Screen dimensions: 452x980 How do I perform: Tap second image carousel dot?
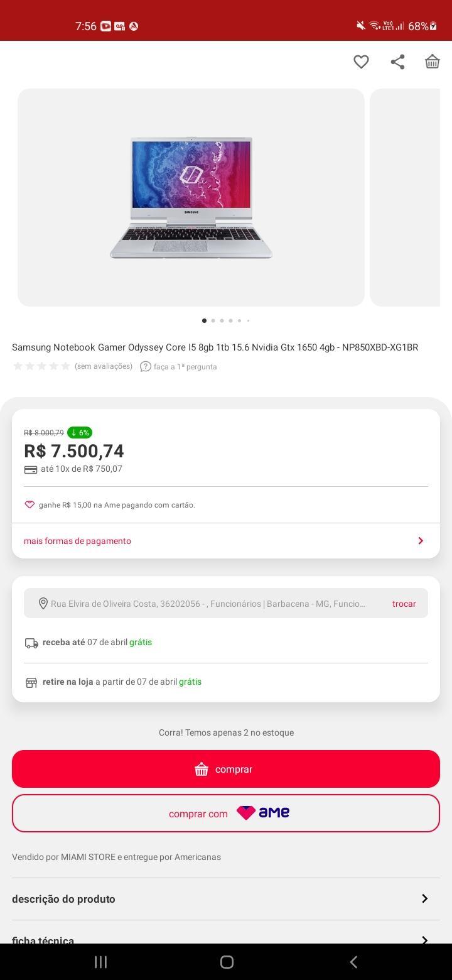tap(213, 320)
